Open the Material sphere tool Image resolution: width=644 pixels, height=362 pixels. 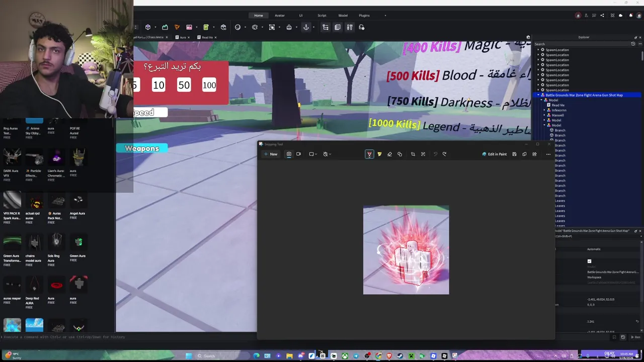coord(237,27)
